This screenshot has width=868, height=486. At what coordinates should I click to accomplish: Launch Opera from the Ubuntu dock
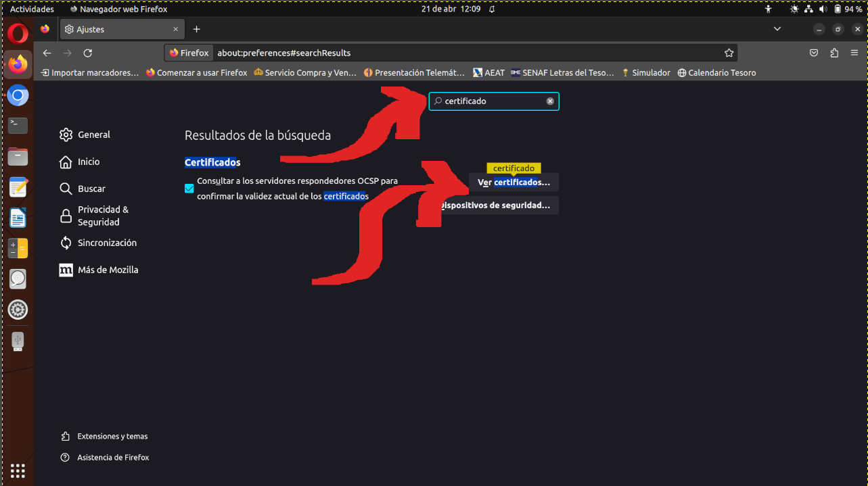pos(18,33)
